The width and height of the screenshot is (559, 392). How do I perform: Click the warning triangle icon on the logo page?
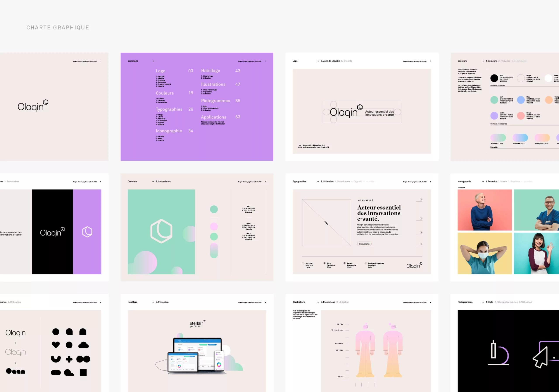(300, 146)
